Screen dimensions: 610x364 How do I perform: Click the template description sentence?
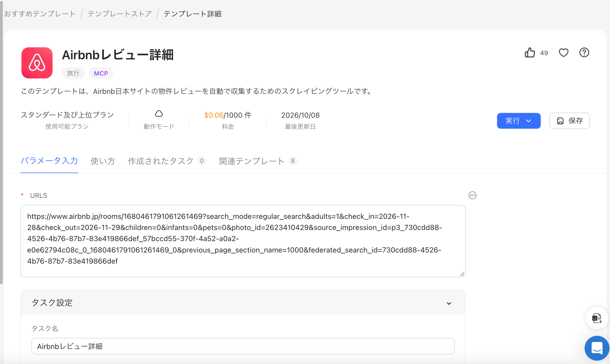[196, 91]
